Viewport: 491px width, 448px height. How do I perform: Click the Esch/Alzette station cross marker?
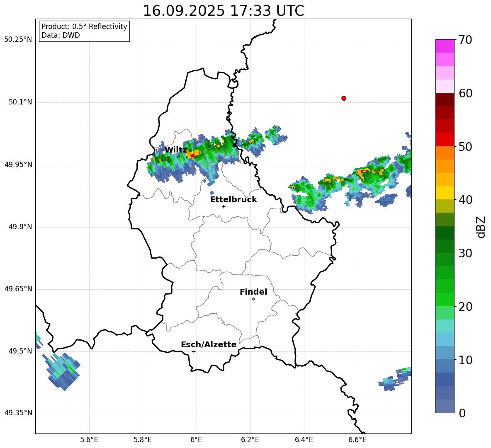[x=194, y=351]
